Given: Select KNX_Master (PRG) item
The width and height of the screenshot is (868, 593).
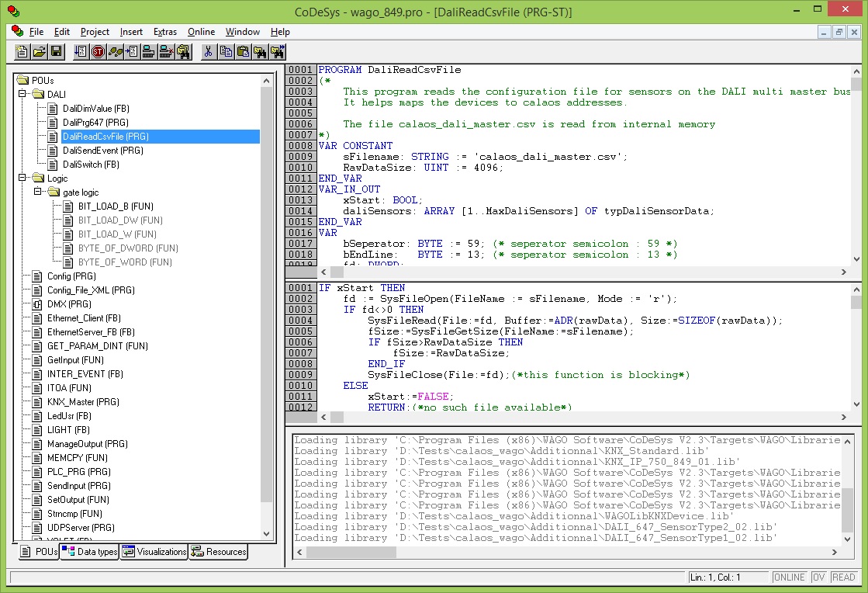Looking at the screenshot, I should 83,402.
